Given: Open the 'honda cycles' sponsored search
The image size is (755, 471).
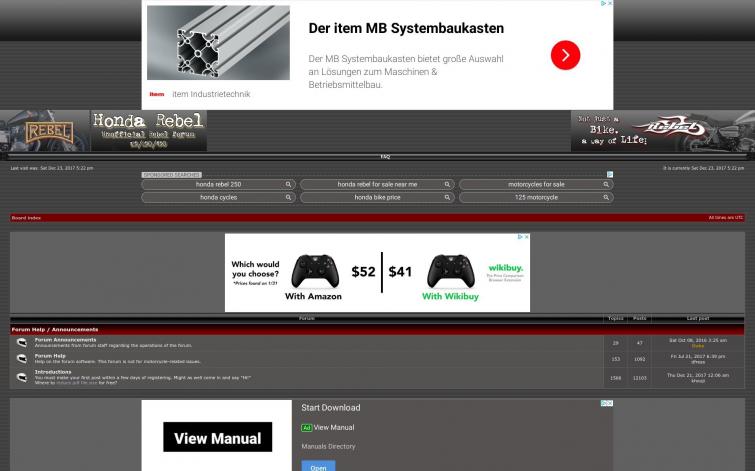Looking at the screenshot, I should tap(218, 197).
